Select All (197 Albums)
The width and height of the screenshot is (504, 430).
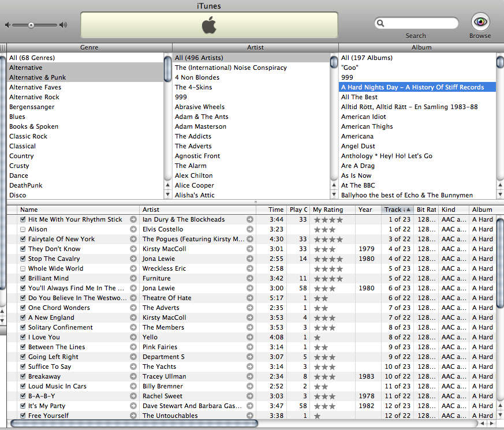coord(417,58)
